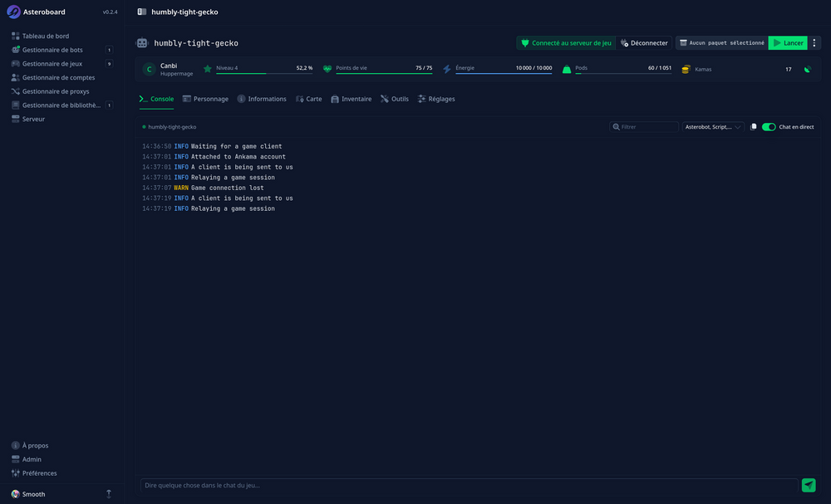Click the Waiting for a game client log line
The image size is (831, 504).
click(212, 146)
